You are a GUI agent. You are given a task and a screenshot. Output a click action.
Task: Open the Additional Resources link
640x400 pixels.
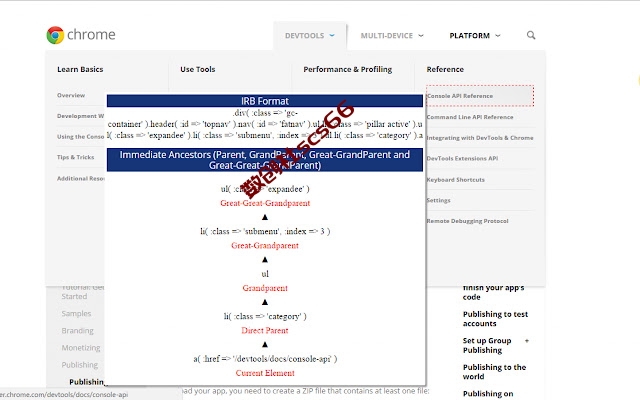(81, 178)
